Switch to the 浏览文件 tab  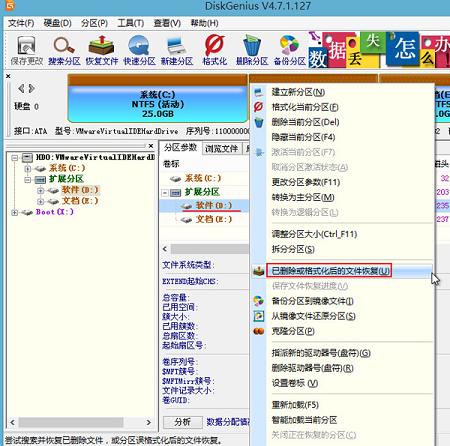222,149
